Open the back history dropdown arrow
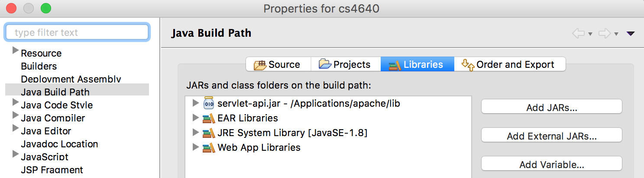 [590, 34]
